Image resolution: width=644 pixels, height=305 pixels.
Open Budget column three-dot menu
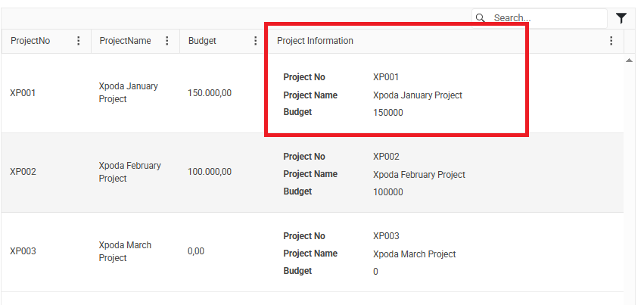[x=256, y=41]
